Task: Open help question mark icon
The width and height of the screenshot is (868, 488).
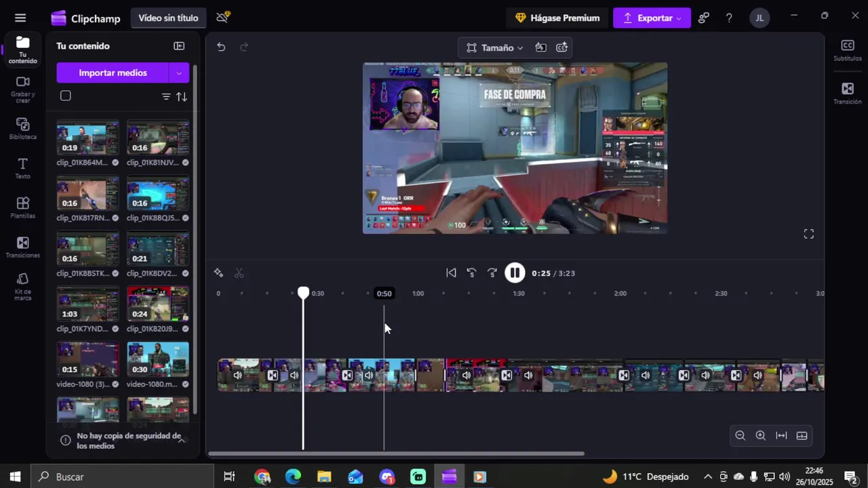Action: [729, 18]
